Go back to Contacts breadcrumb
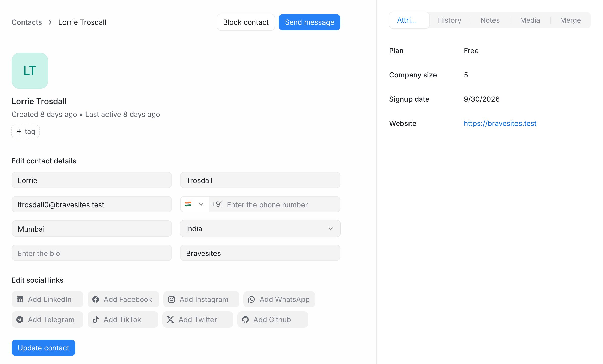 pyautogui.click(x=27, y=22)
